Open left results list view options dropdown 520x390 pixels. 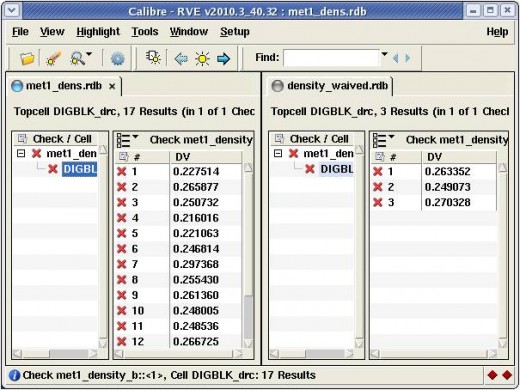[x=127, y=140]
